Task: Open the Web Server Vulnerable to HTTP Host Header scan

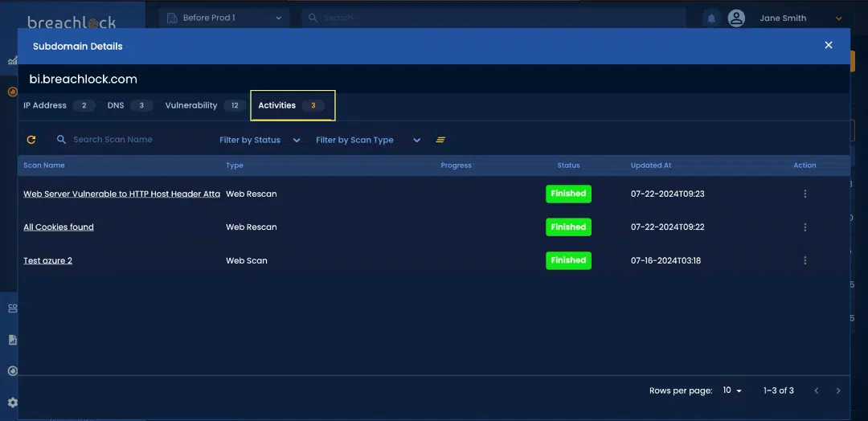Action: tap(122, 194)
